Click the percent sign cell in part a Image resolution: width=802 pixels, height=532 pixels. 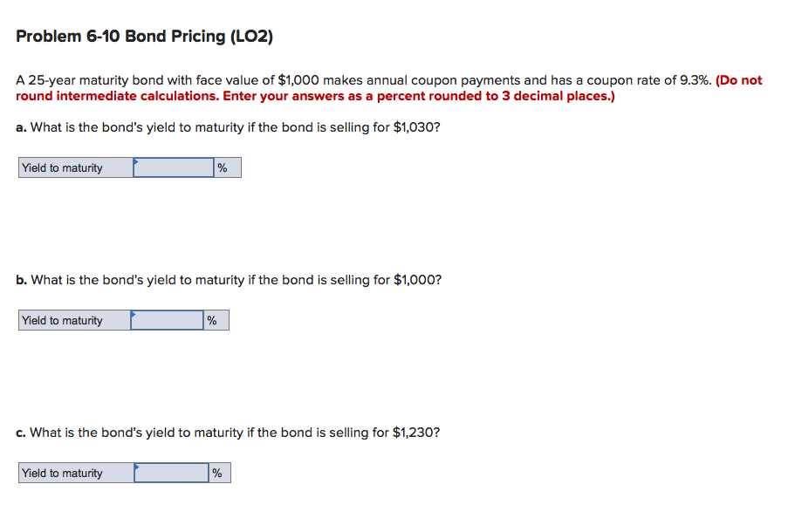(x=228, y=167)
